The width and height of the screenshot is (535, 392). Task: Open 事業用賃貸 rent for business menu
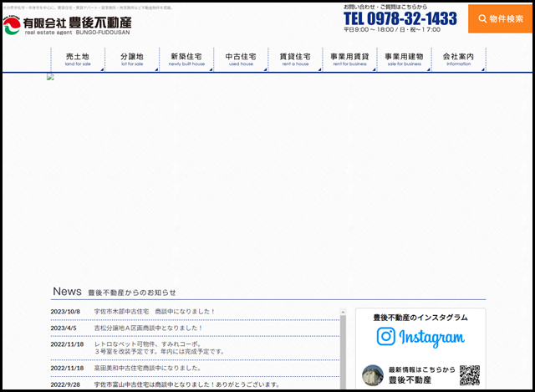(x=349, y=59)
